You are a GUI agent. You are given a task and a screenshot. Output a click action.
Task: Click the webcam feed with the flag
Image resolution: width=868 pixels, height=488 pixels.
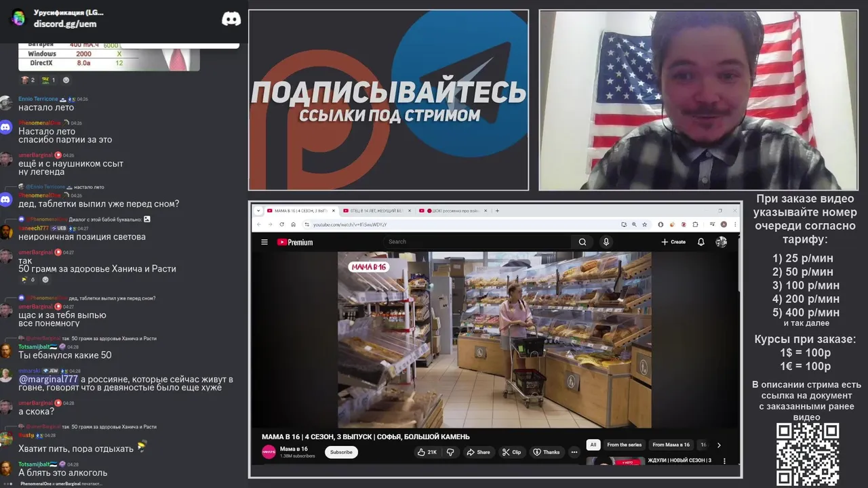pyautogui.click(x=698, y=100)
